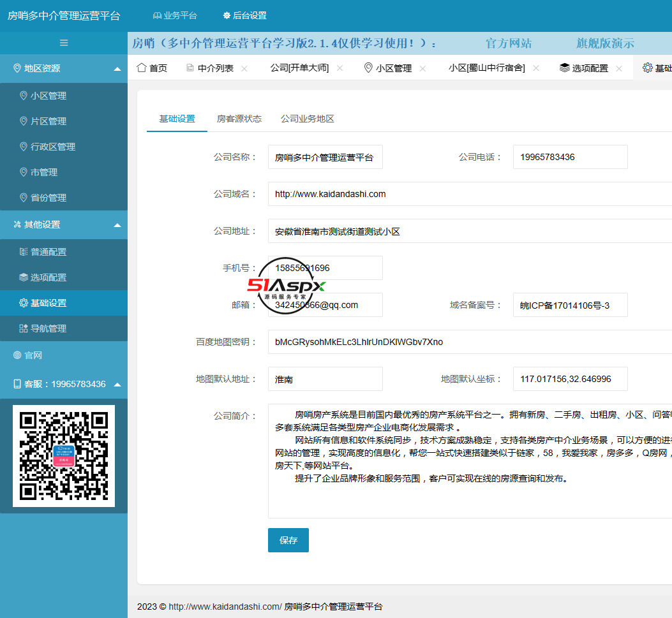Select 片区管理 sidebar item

[x=49, y=121]
